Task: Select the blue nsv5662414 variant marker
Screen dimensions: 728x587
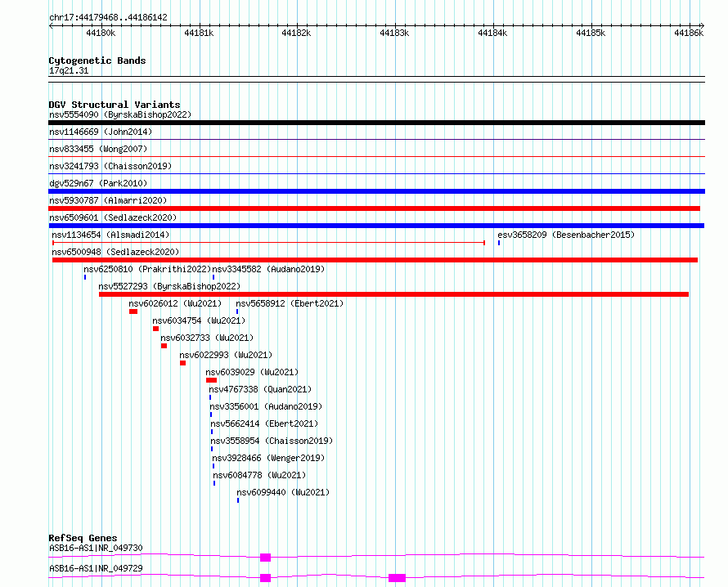Action: pos(212,432)
